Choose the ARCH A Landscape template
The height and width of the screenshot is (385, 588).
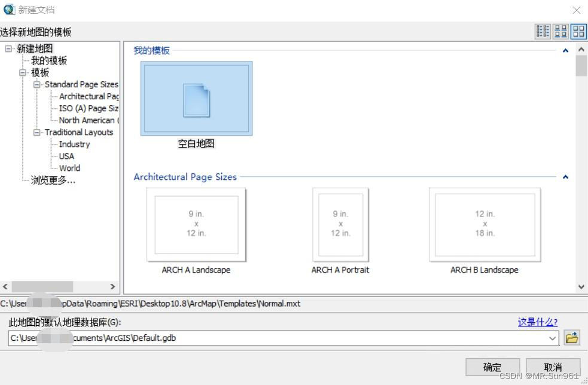coord(196,225)
